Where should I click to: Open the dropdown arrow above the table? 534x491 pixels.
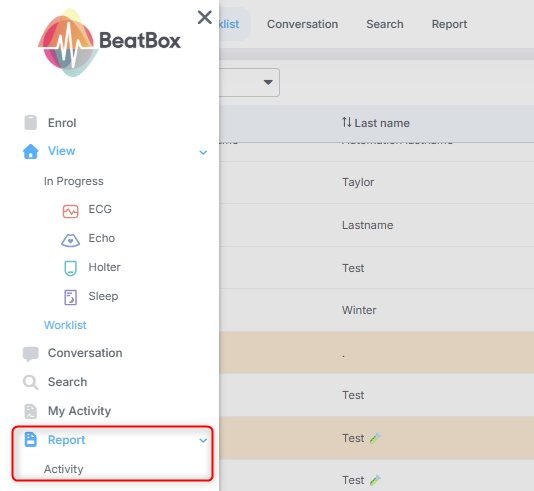[x=268, y=82]
